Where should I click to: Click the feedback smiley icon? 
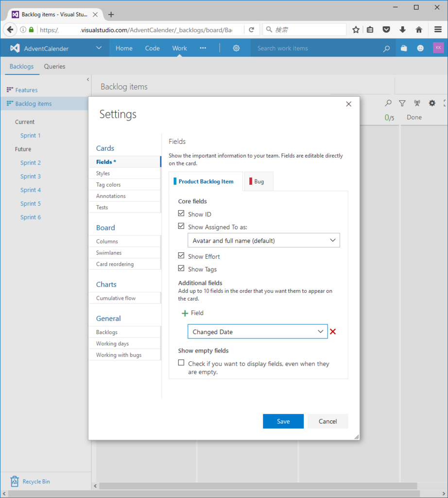420,48
